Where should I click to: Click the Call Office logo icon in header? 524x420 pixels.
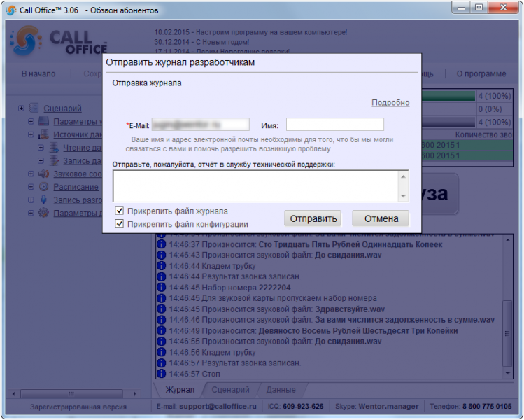(26, 41)
